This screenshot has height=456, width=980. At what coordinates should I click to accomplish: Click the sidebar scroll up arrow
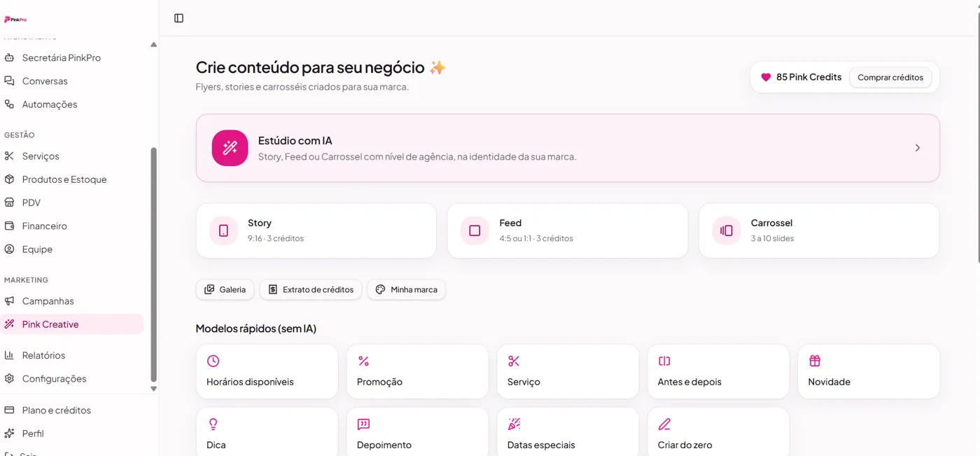154,45
